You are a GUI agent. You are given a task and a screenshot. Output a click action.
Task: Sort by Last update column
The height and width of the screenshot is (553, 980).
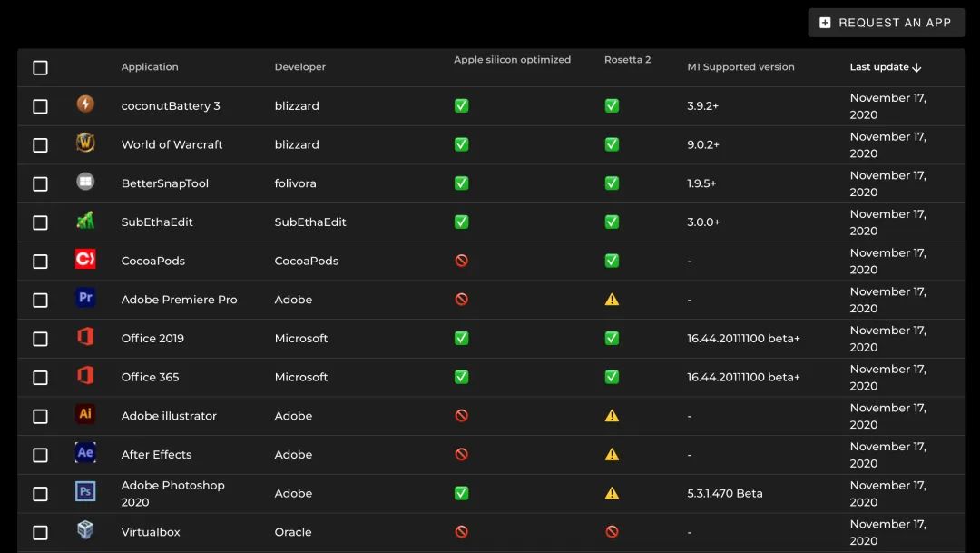click(x=885, y=67)
